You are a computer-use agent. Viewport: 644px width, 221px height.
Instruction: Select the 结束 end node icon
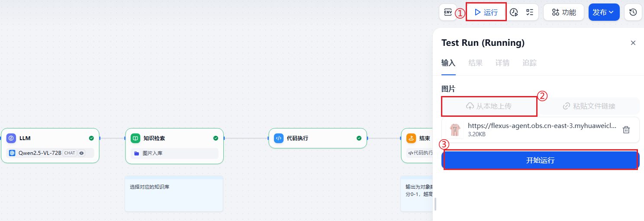[x=411, y=138]
